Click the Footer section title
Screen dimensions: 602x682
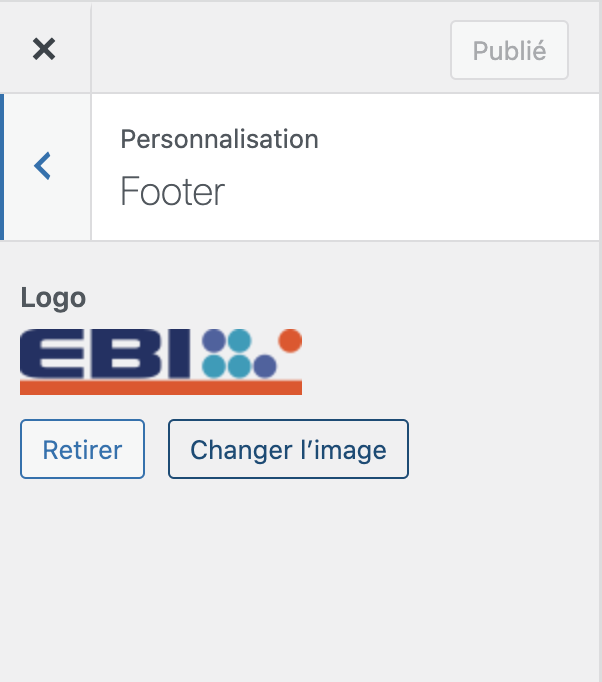[x=172, y=191]
